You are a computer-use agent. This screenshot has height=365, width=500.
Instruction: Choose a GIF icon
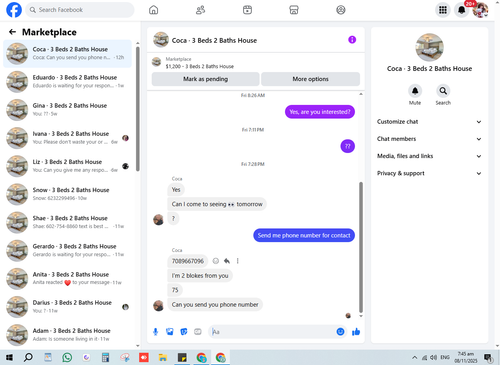coord(198,332)
